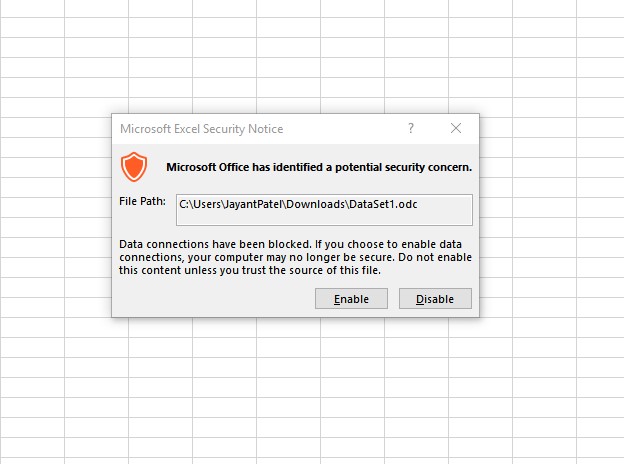Click the line ending source of this file

coord(250,270)
